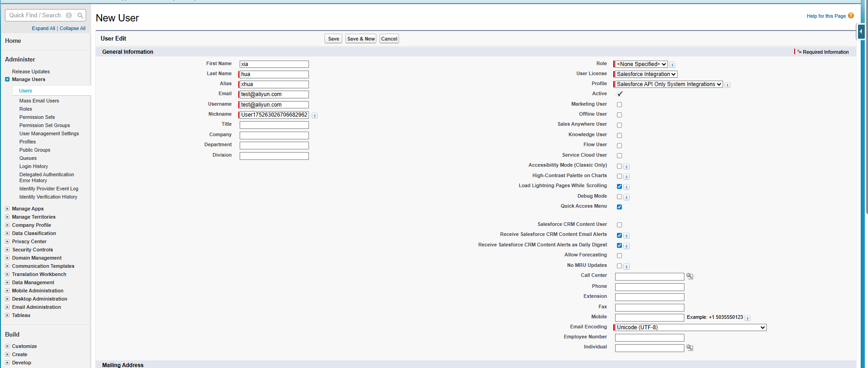Image resolution: width=868 pixels, height=368 pixels.
Task: Collapse the right side panel handle
Action: click(861, 32)
